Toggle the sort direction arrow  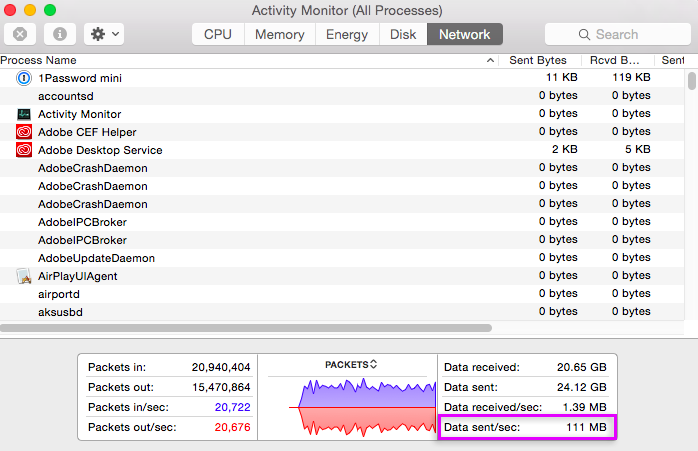490,60
